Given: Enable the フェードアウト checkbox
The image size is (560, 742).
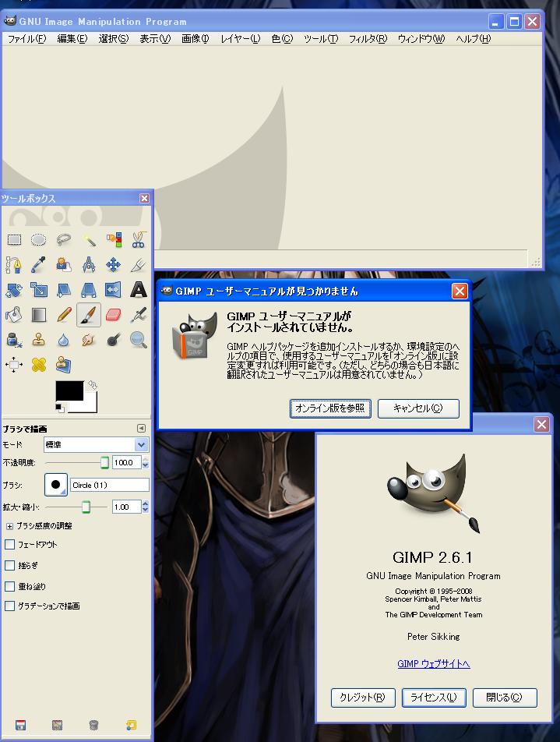Looking at the screenshot, I should 9,545.
